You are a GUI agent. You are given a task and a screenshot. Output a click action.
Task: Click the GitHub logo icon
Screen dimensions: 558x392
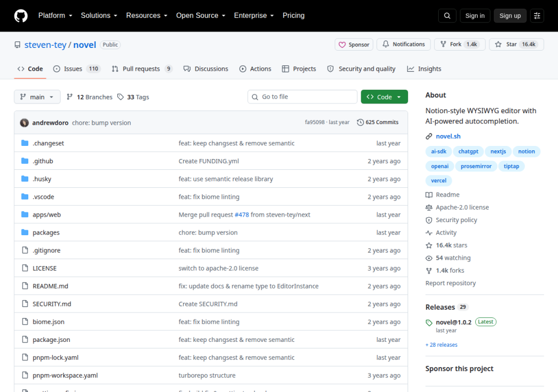click(21, 16)
